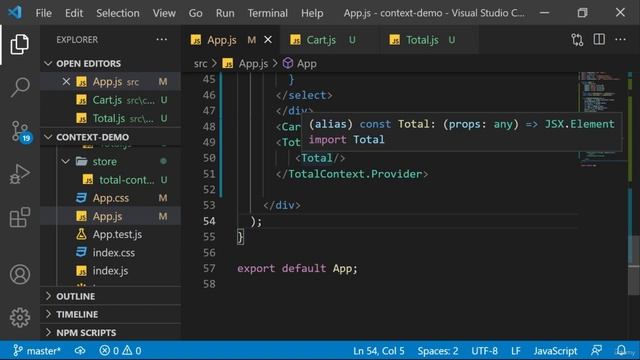Open editor More Actions ellipsis
The height and width of the screenshot is (360, 640).
(620, 40)
